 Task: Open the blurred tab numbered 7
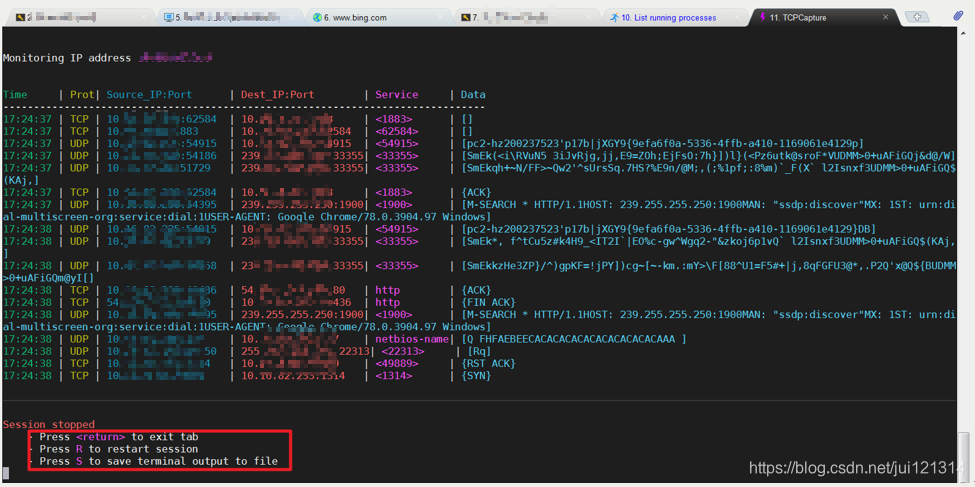(527, 17)
